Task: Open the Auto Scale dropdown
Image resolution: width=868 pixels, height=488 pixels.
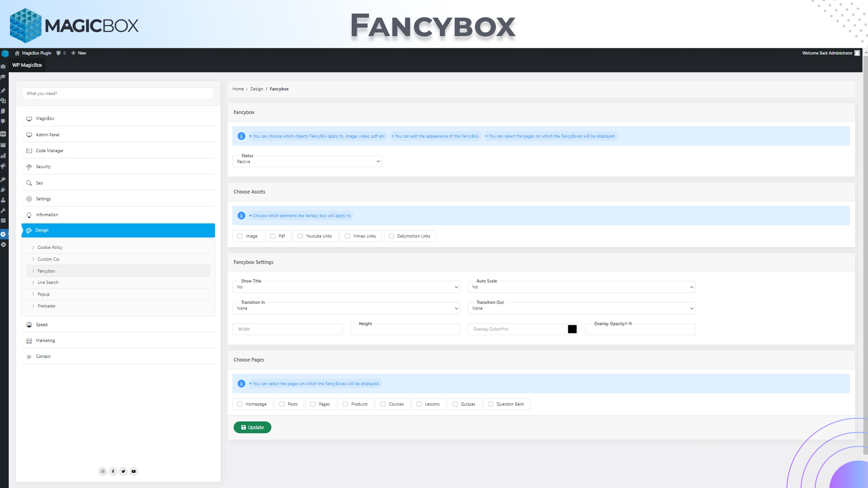Action: [x=581, y=287]
